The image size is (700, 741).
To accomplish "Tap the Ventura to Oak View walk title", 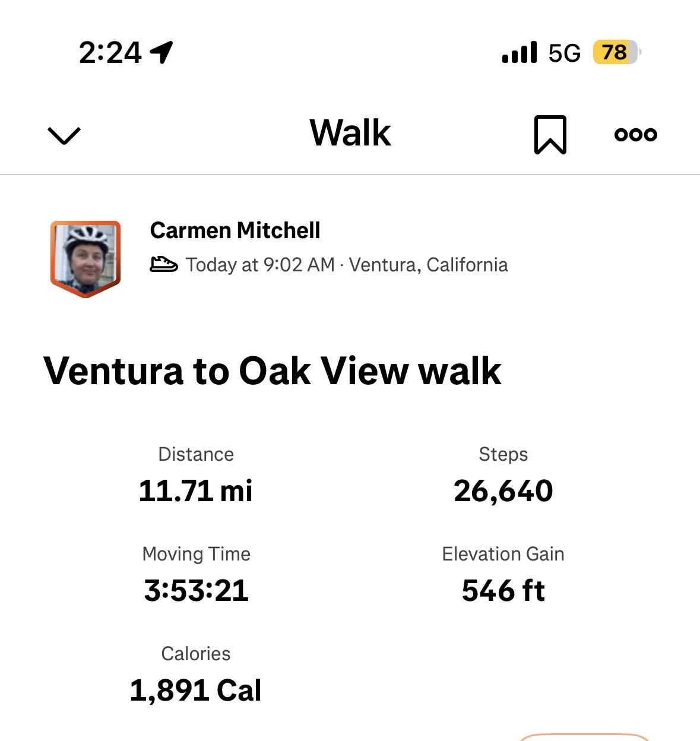I will 273,371.
